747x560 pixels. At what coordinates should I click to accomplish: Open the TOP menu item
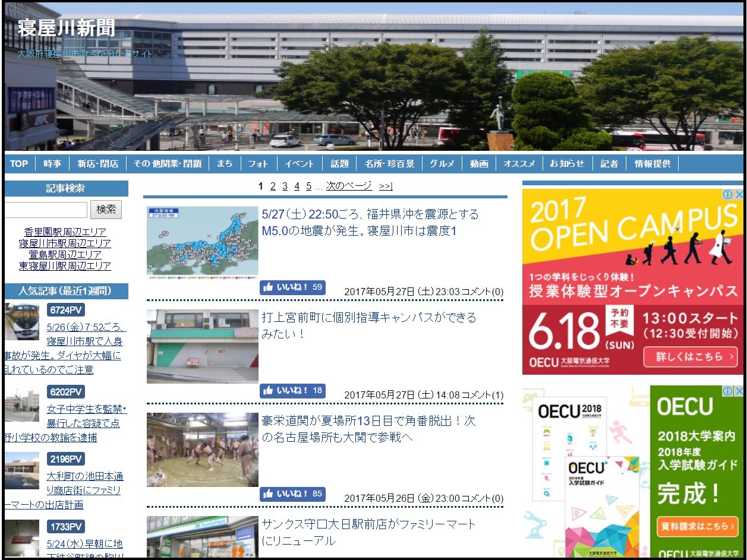(x=19, y=164)
